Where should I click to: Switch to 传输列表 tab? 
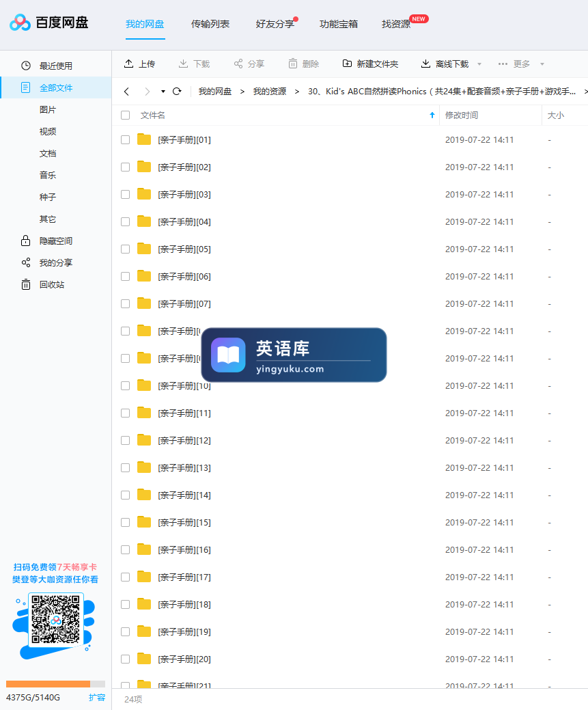click(x=210, y=24)
